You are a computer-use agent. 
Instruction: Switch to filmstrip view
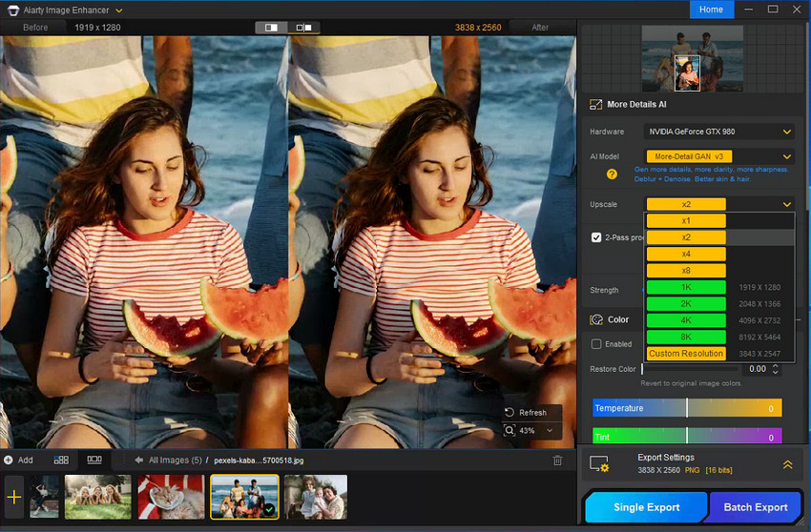94,460
